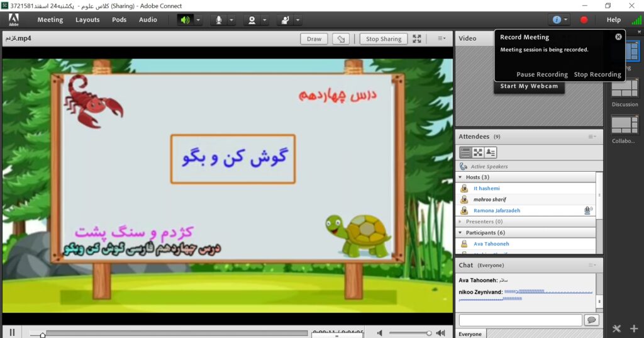Screen dimensions: 644x338
Task: Open the Meeting menu
Action: click(50, 20)
